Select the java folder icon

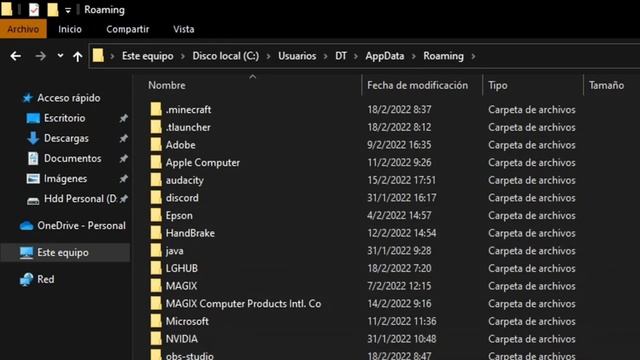click(x=156, y=251)
